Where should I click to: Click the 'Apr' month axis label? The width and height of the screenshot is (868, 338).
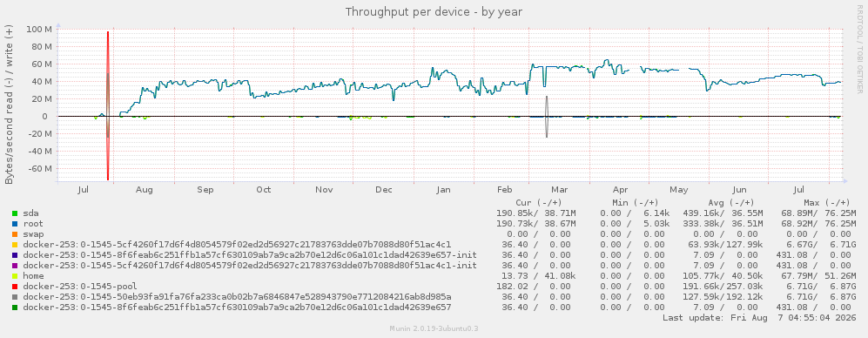pos(620,190)
